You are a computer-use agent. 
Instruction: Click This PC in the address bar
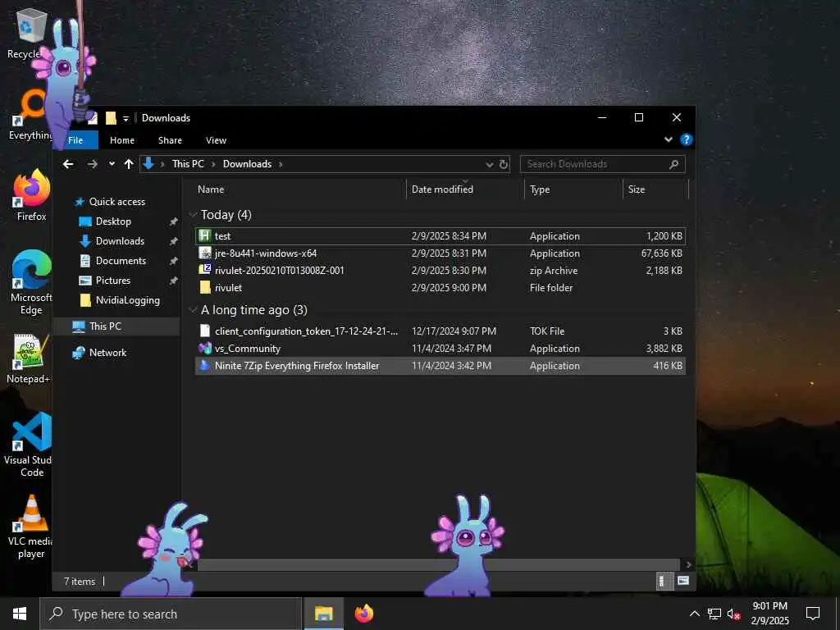tap(188, 164)
